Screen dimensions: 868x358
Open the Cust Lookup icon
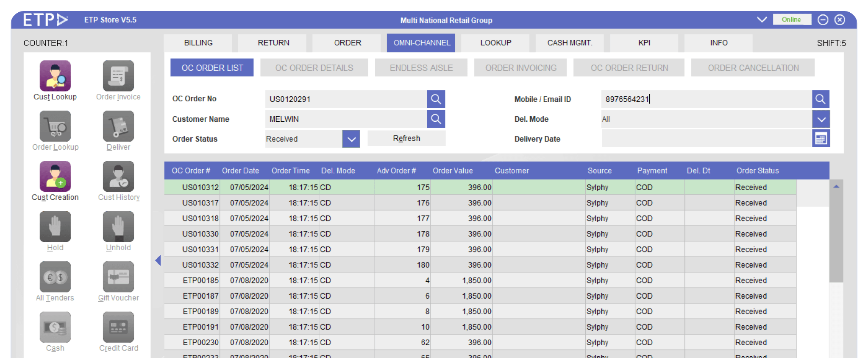point(55,76)
